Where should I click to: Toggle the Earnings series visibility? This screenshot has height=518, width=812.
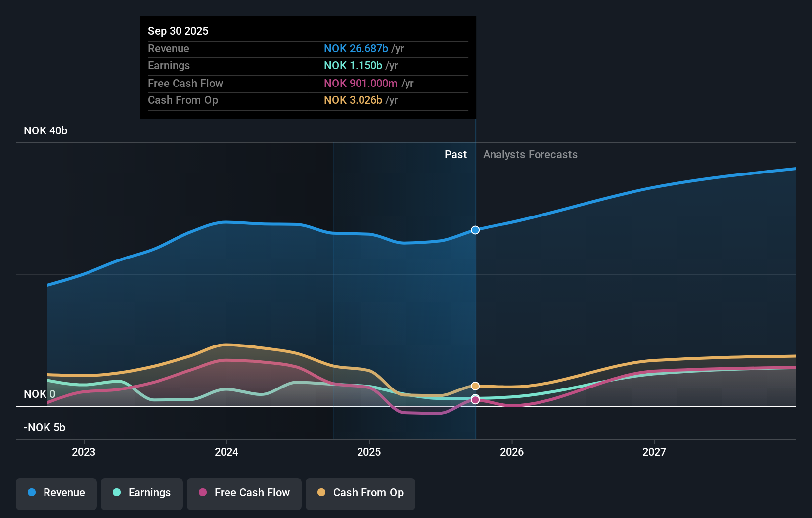coord(141,493)
